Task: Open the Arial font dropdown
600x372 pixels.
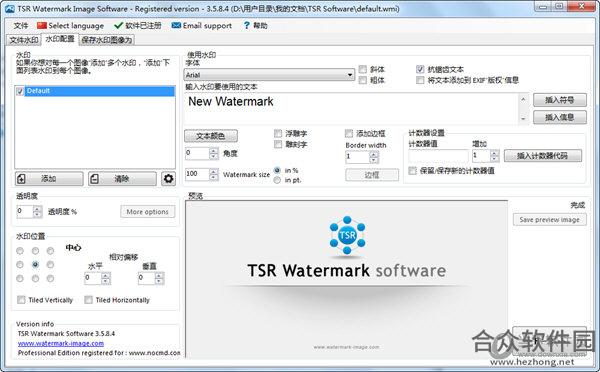Action: pyautogui.click(x=350, y=75)
